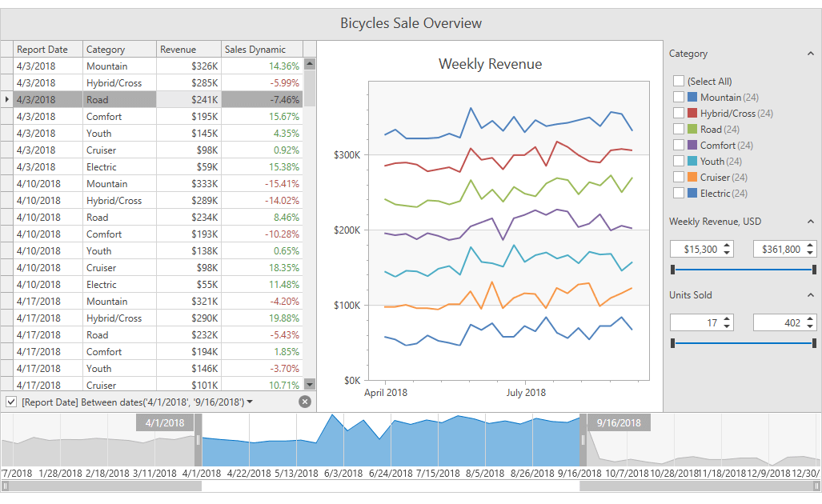Check the Select All category checkbox
This screenshot has width=822, height=504.
[679, 81]
